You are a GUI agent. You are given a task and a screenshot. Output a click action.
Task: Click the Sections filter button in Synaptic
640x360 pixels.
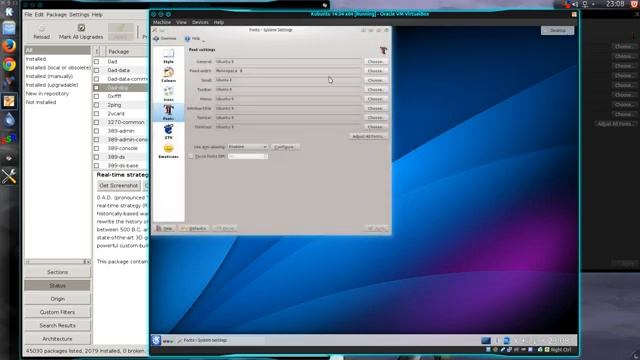58,272
